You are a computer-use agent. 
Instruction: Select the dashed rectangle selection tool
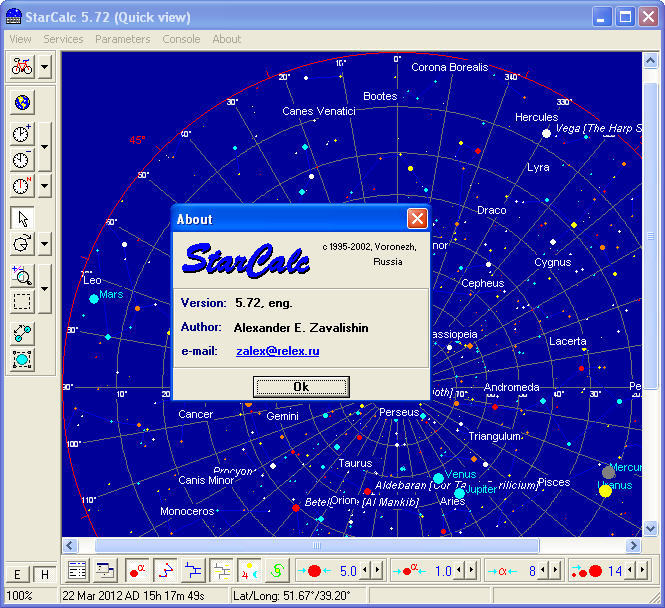click(22, 302)
